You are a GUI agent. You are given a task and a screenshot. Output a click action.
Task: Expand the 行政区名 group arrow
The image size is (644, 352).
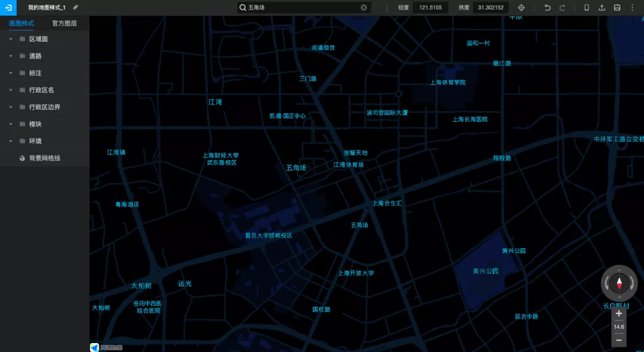click(11, 90)
